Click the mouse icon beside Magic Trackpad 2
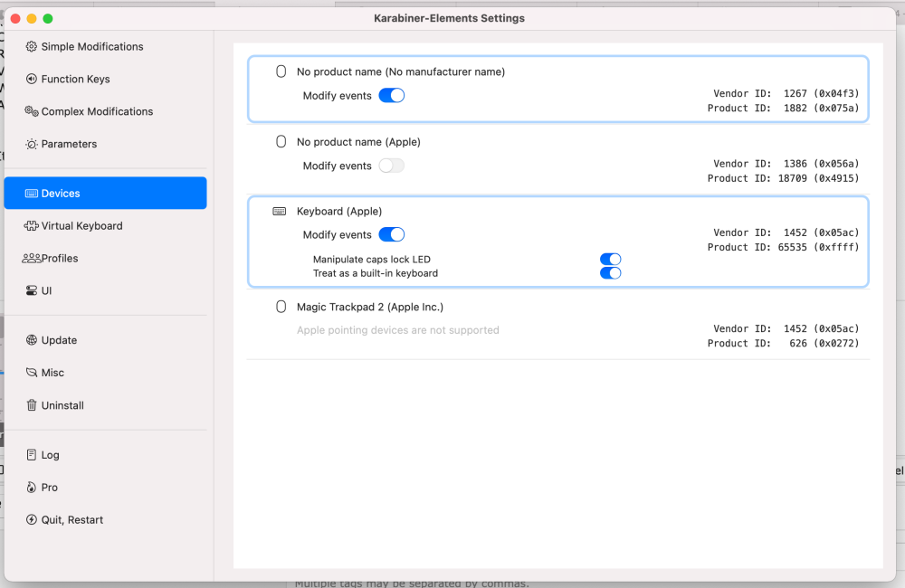905x588 pixels. point(281,307)
